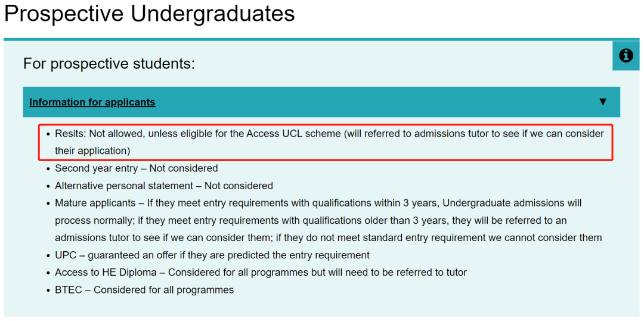Click the bullet dot before Second year entry
The height and width of the screenshot is (321, 644).
(48, 169)
